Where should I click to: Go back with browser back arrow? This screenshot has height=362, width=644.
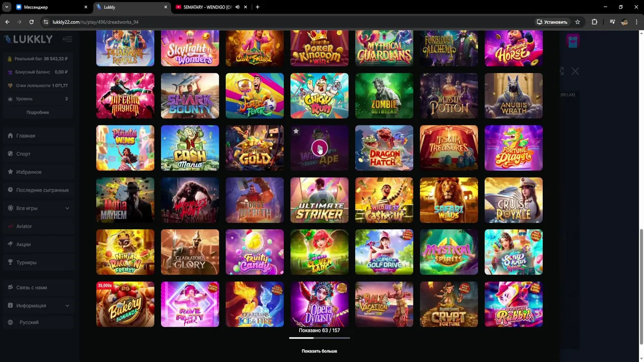[7, 22]
